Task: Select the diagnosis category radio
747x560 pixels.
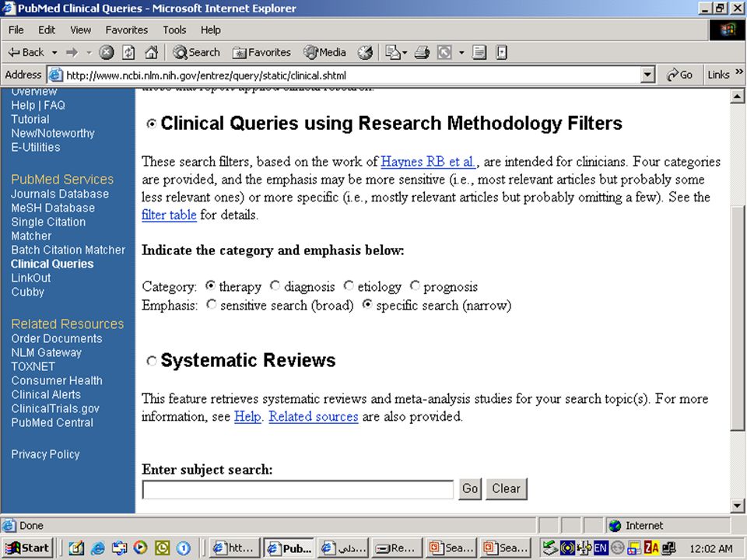Action: (275, 285)
